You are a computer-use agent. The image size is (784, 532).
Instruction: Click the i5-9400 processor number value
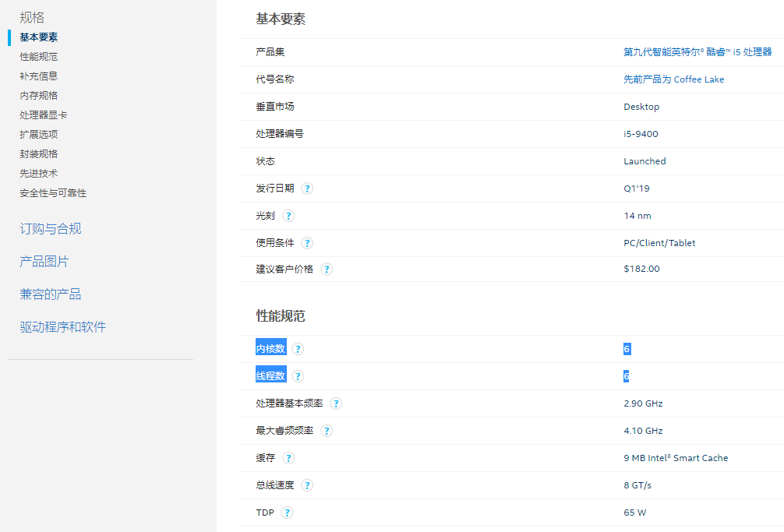(641, 134)
